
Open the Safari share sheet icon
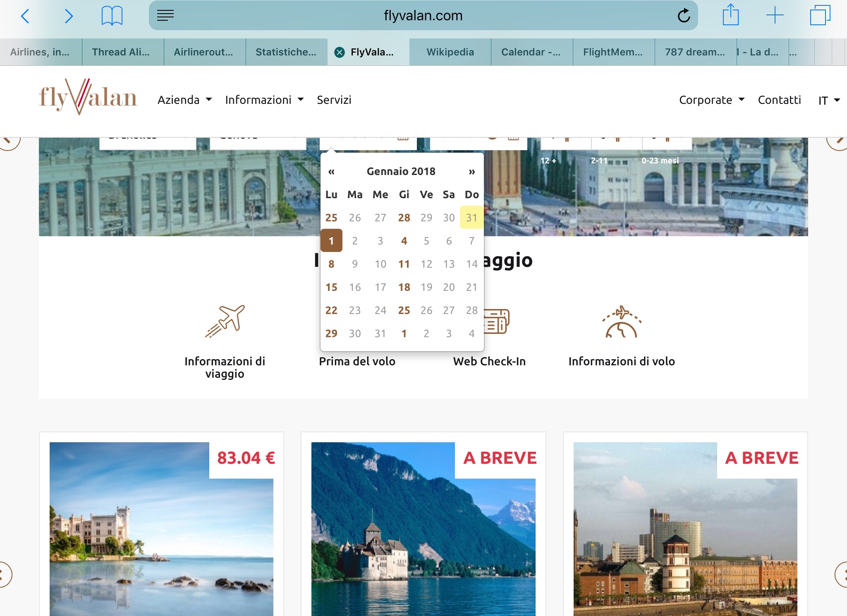click(x=730, y=15)
